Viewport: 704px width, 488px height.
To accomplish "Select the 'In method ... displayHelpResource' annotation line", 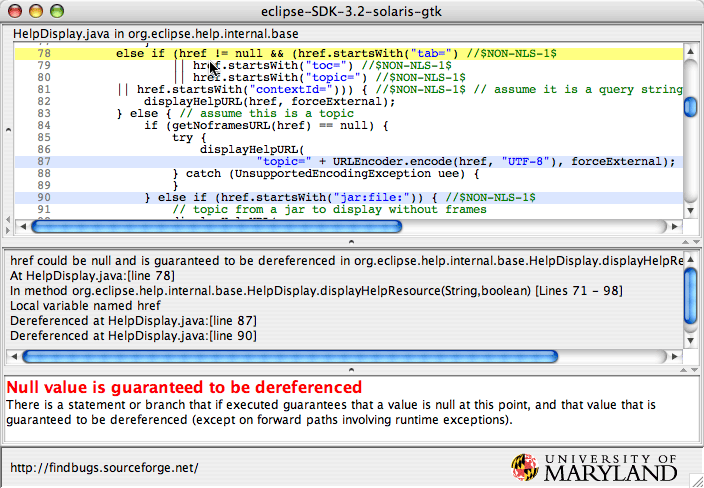I will [300, 290].
